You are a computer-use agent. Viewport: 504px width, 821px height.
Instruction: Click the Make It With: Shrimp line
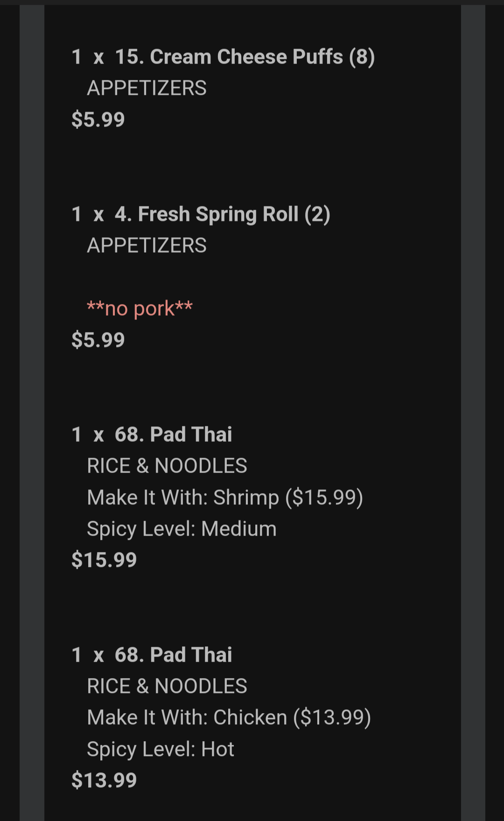point(225,497)
